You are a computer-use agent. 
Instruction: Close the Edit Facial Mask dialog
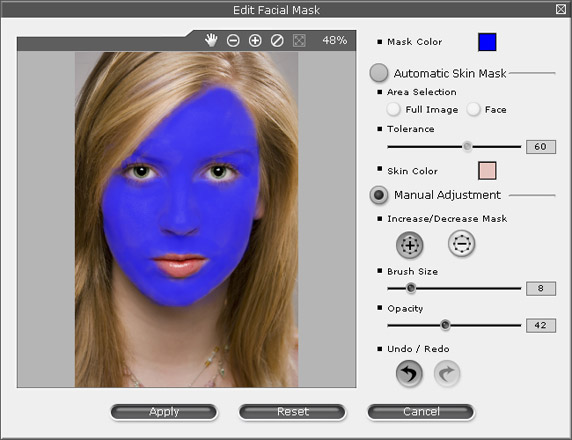(561, 9)
